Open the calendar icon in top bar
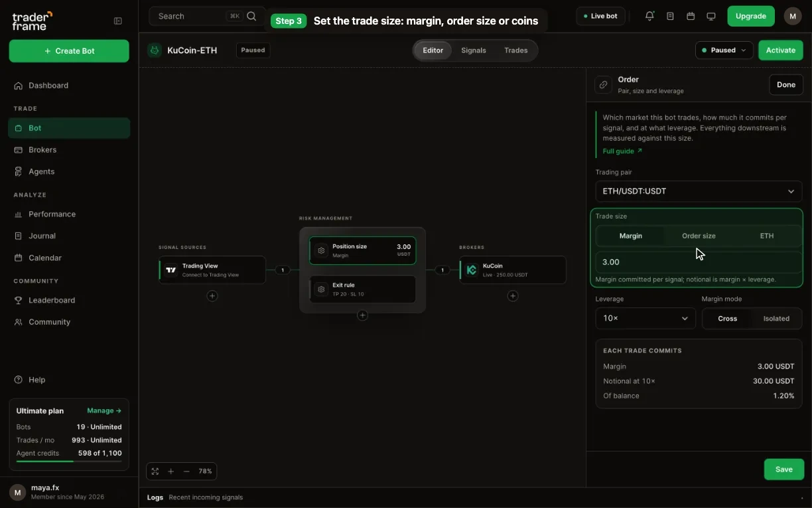This screenshot has height=508, width=812. tap(691, 16)
